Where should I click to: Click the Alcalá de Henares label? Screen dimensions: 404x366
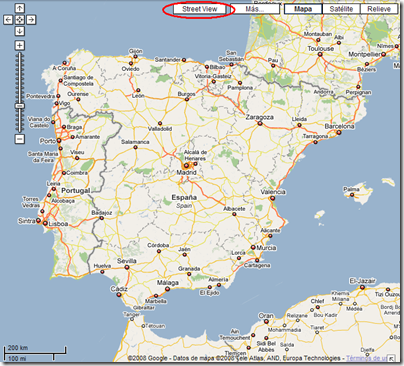pos(195,155)
